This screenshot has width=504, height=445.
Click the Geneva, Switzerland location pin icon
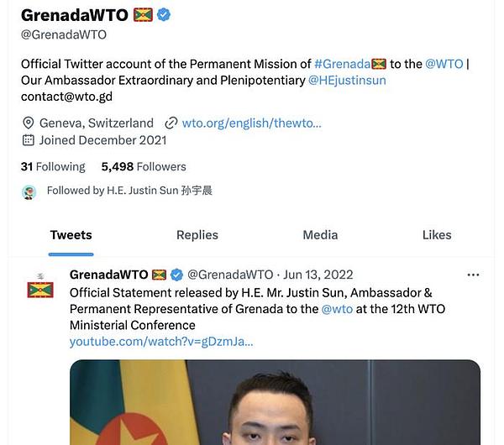[x=29, y=123]
